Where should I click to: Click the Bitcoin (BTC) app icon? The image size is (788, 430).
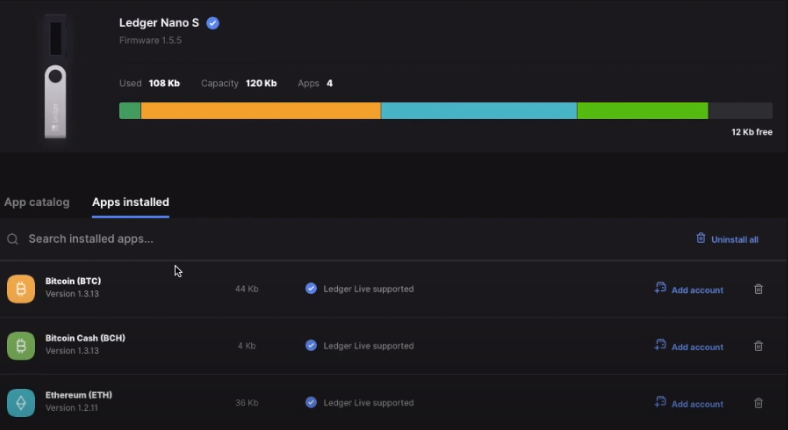point(21,289)
